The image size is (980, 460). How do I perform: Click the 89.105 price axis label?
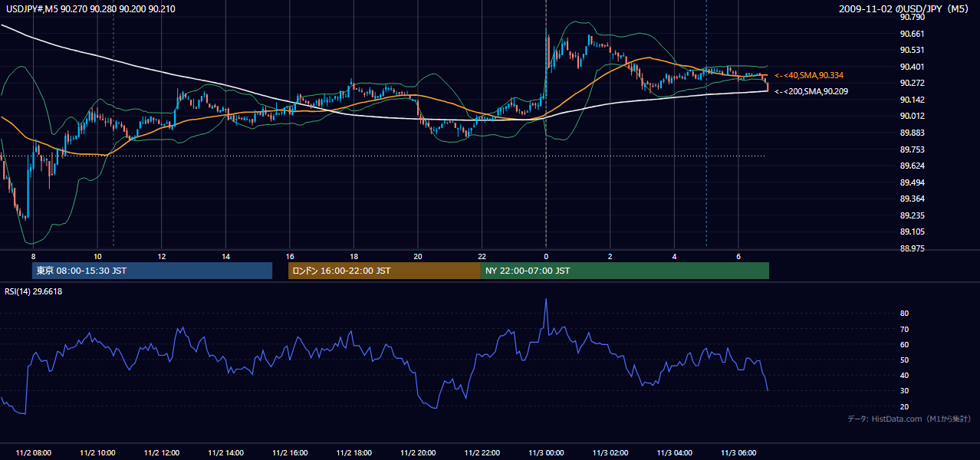click(912, 232)
